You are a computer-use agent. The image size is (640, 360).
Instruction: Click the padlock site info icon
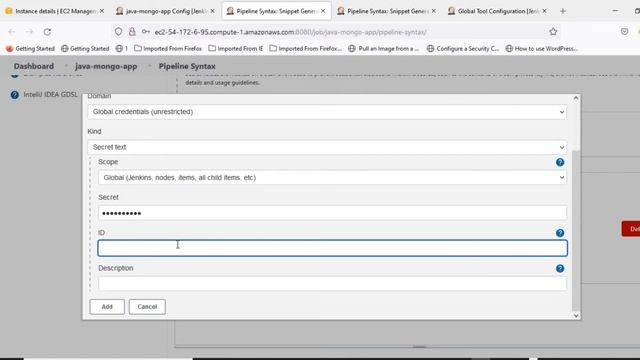point(132,32)
